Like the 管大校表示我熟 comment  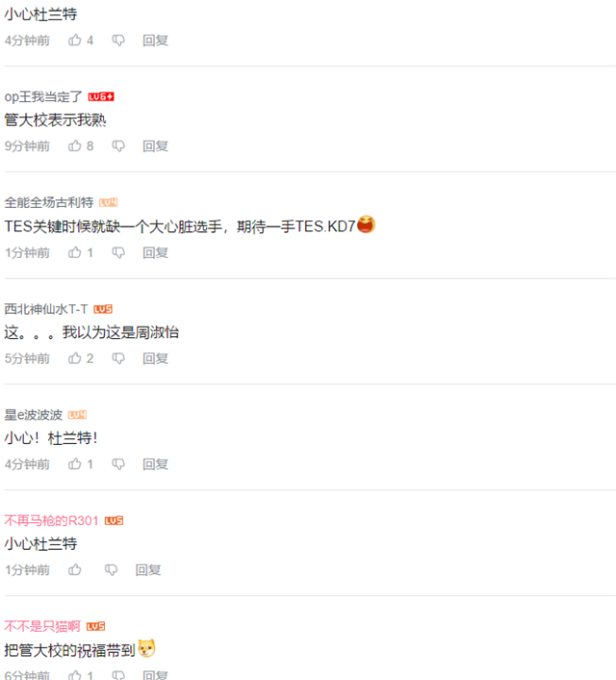pos(75,145)
